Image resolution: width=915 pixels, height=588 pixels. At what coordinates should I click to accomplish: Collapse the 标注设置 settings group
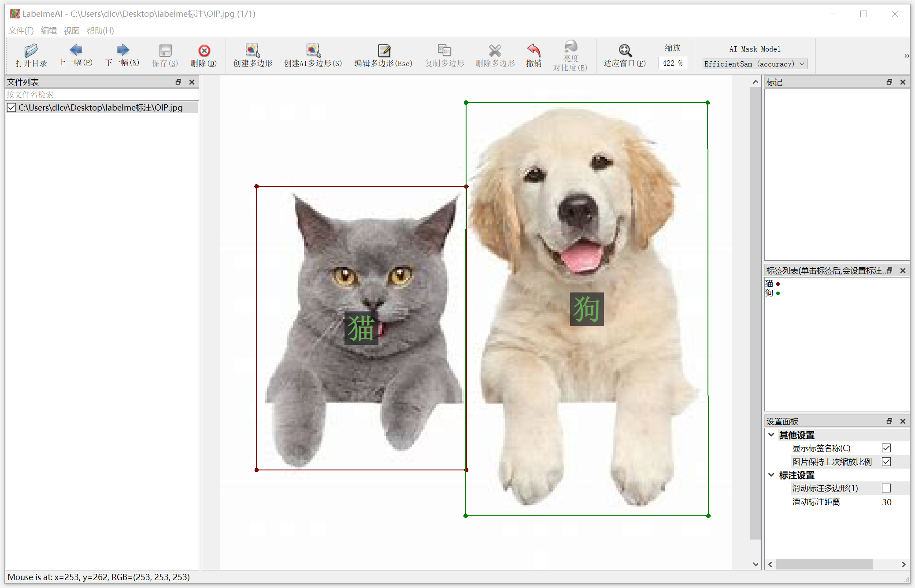click(771, 475)
